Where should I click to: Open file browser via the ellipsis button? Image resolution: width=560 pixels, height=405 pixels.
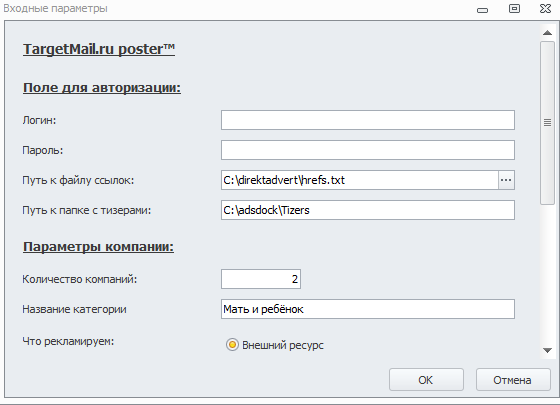(506, 180)
